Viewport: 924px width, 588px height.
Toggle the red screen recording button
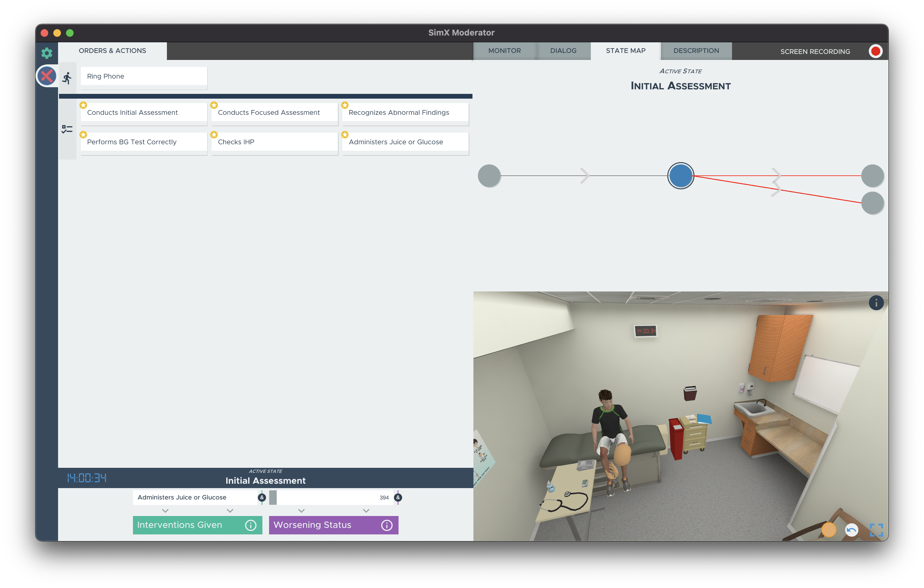click(x=875, y=51)
